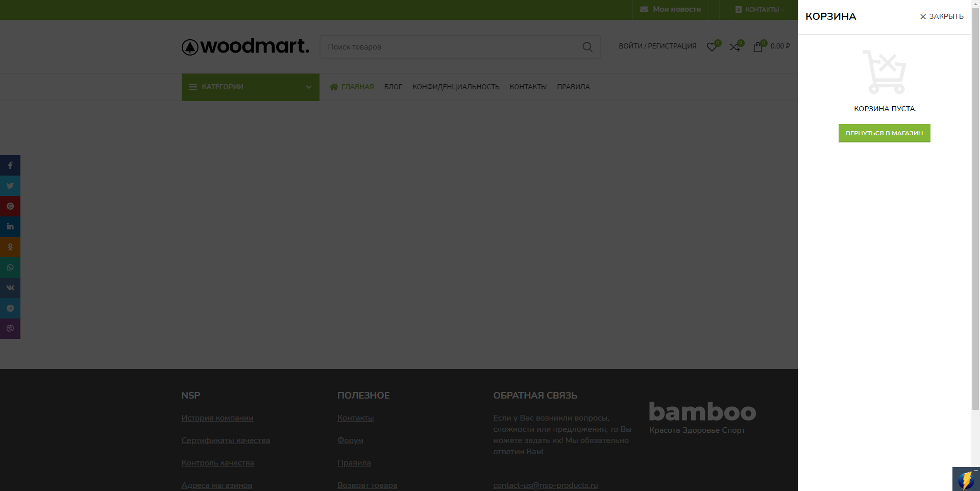Screen dimensions: 980x491
Task: Open the Правила footer link
Action: click(x=354, y=463)
